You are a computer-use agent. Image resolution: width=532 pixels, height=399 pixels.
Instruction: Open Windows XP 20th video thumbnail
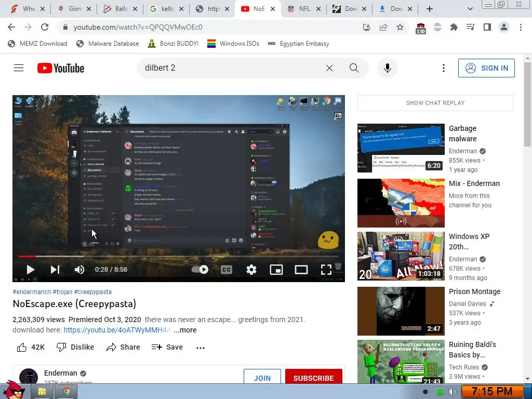[401, 256]
